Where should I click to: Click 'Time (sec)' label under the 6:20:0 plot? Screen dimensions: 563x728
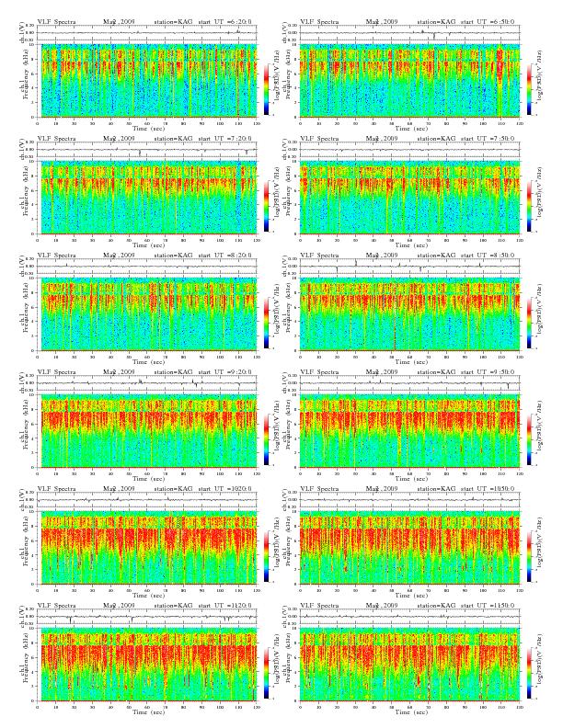pyautogui.click(x=149, y=128)
